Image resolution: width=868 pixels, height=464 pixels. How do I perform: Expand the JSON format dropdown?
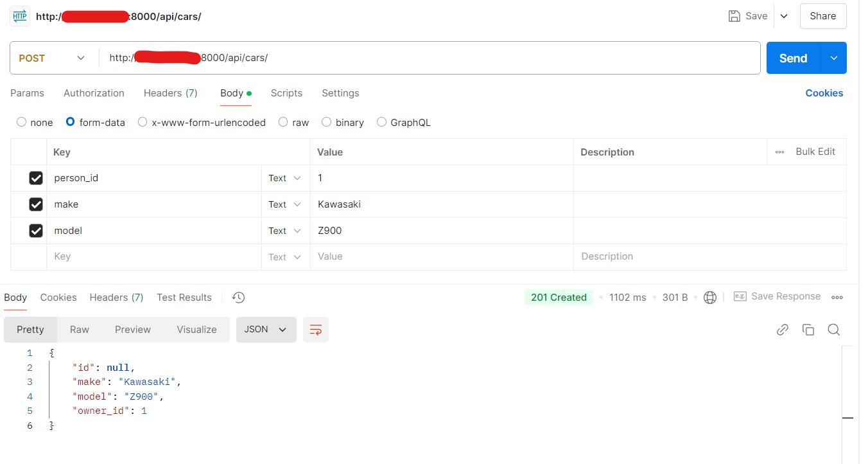(266, 330)
